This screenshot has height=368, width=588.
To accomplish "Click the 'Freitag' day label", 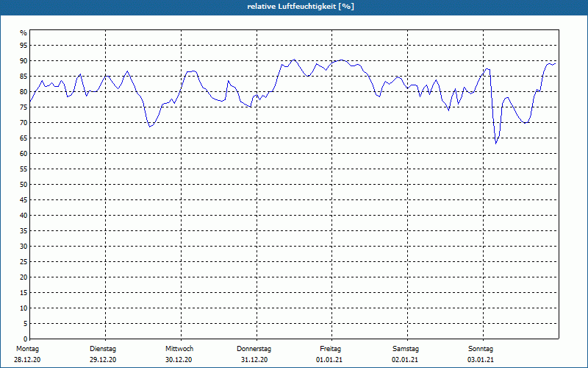I will 330,349.
